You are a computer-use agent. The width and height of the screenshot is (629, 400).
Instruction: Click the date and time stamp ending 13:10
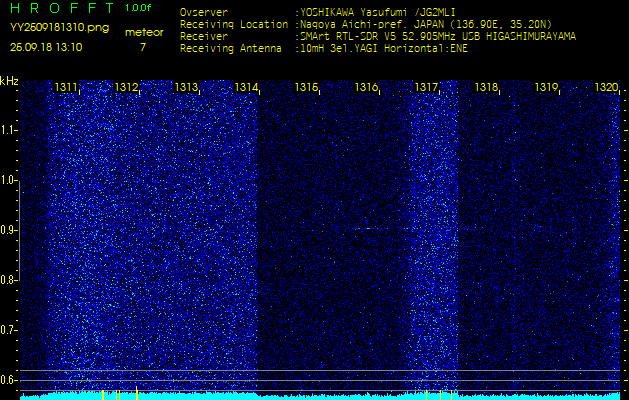coord(46,47)
